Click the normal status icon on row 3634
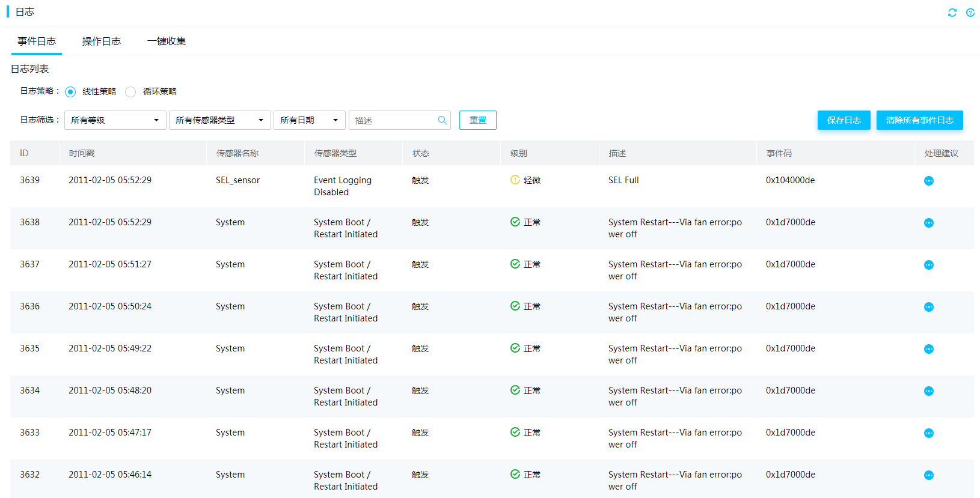Image resolution: width=980 pixels, height=498 pixels. coord(515,390)
